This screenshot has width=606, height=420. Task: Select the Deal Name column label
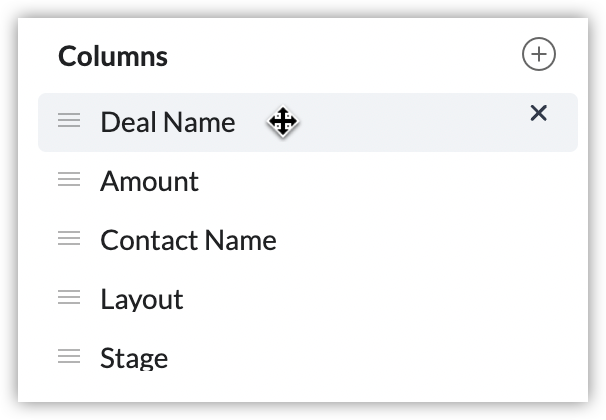167,122
